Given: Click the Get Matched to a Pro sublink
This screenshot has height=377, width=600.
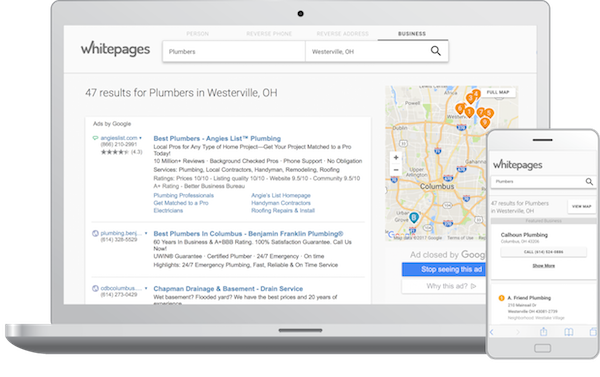Looking at the screenshot, I should (181, 203).
